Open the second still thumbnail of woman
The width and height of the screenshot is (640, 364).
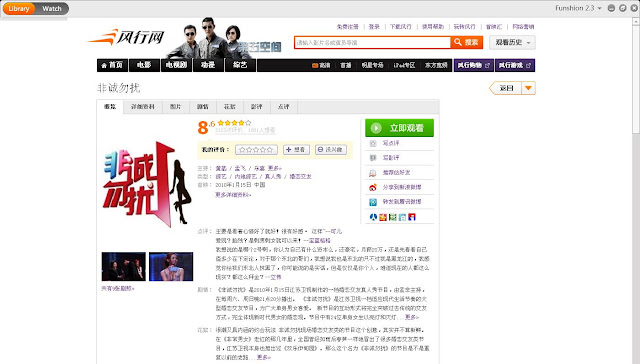(171, 266)
